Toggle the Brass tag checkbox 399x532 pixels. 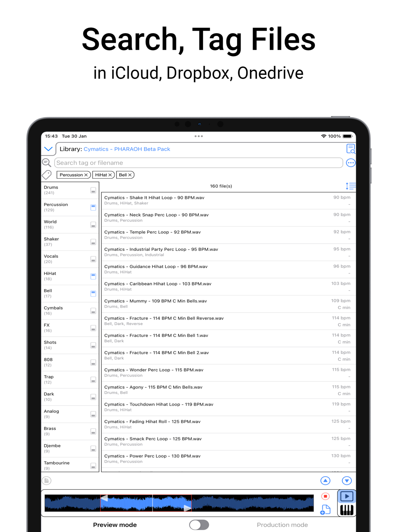pyautogui.click(x=93, y=432)
